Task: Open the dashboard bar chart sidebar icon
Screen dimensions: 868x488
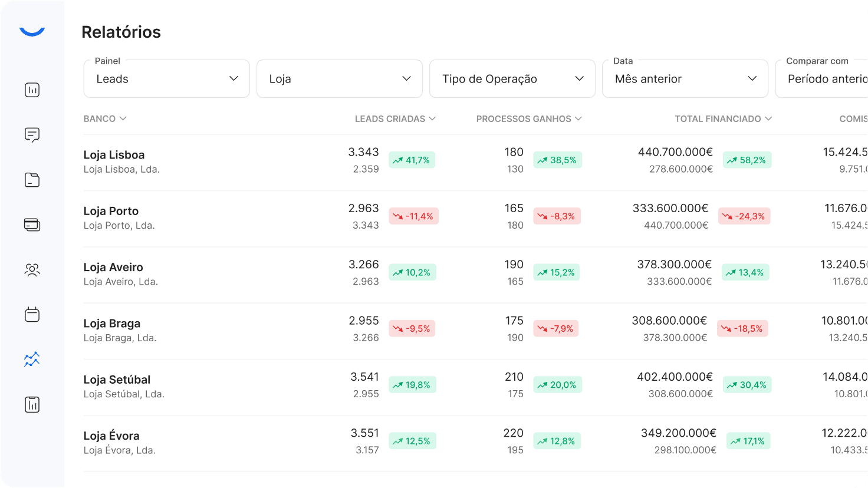Action: (32, 90)
